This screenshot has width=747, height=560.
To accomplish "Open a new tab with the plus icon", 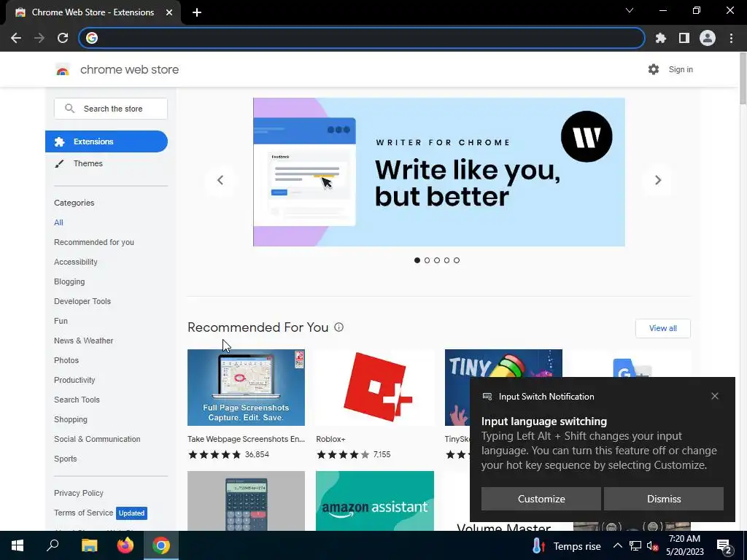I will pos(197,12).
